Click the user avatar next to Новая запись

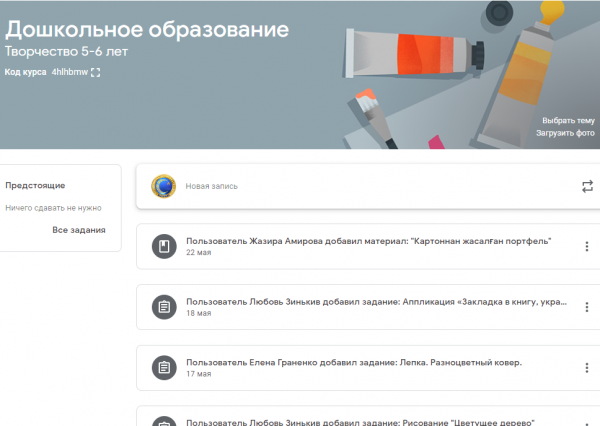(162, 186)
